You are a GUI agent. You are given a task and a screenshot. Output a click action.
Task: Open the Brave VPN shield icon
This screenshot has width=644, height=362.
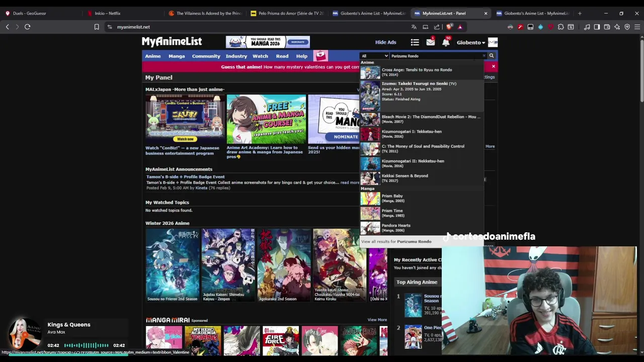pos(627,27)
